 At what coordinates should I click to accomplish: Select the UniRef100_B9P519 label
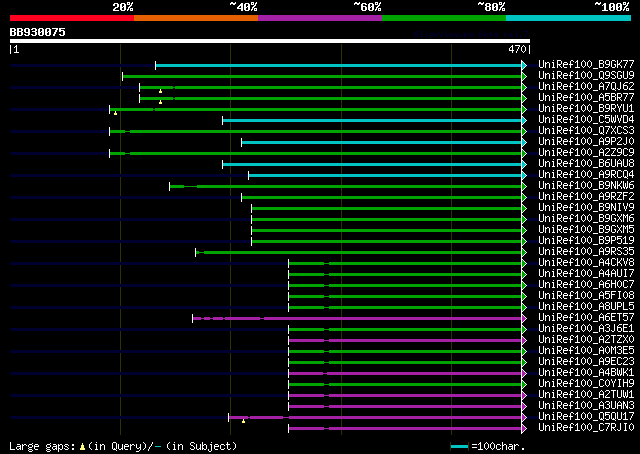point(586,240)
